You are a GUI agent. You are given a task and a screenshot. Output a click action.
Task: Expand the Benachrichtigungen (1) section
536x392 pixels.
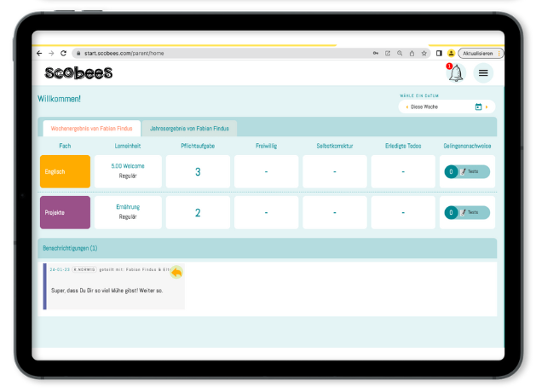click(x=267, y=248)
